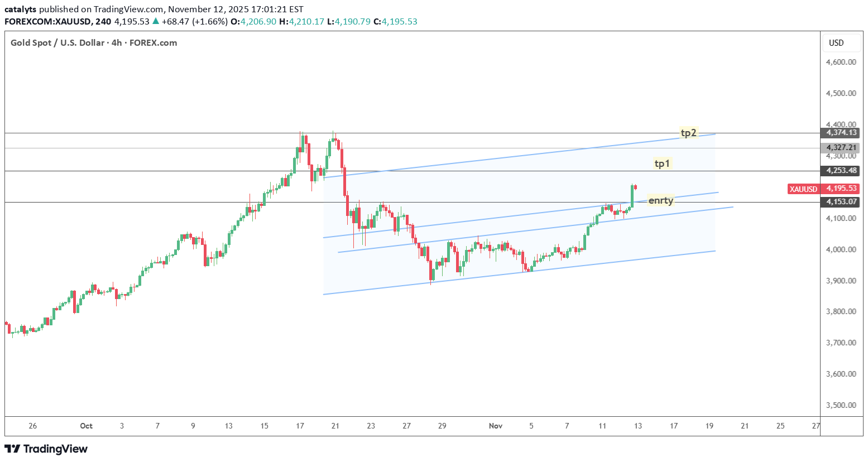Click the 4,374.13 price label
868x462 pixels.
coord(841,133)
